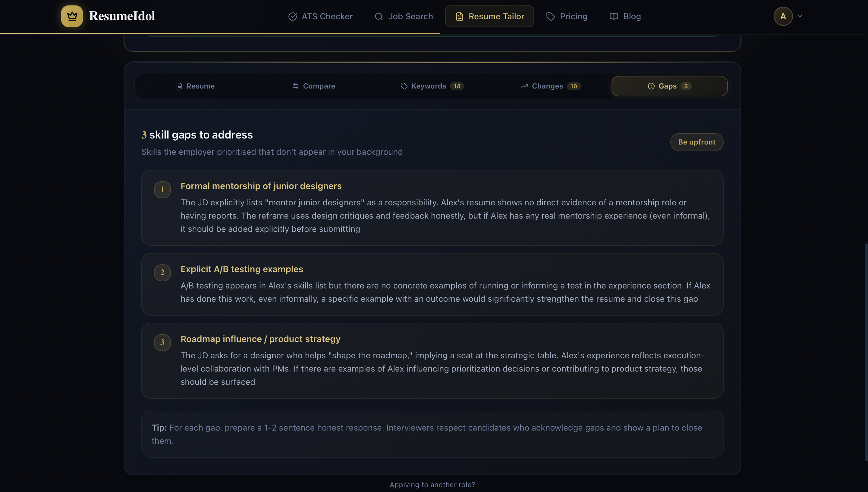Viewport: 868px width, 492px height.
Task: Click the Be upfront button
Action: pos(697,142)
